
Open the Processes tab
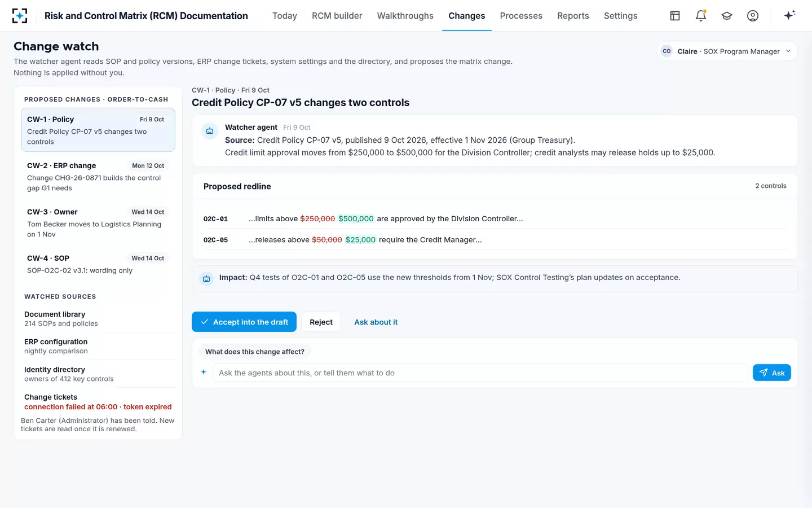click(521, 16)
